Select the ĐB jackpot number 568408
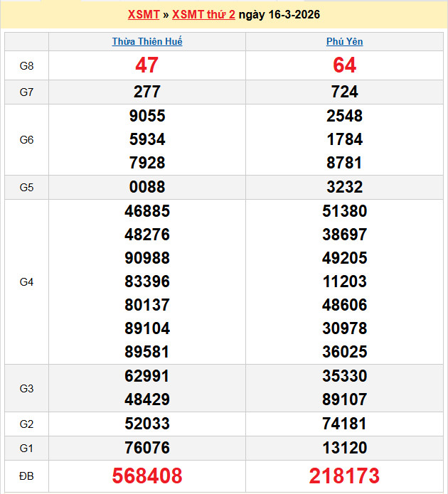448x494 pixels. [146, 476]
